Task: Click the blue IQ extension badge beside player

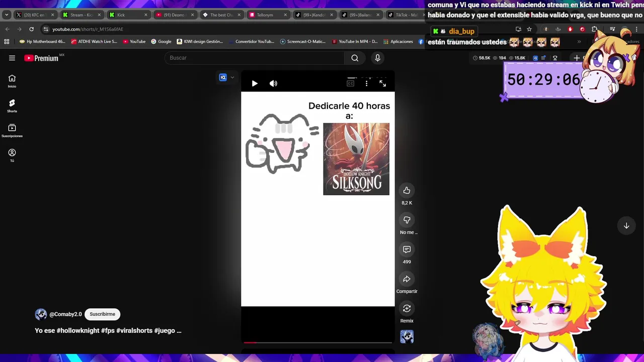Action: point(223,77)
